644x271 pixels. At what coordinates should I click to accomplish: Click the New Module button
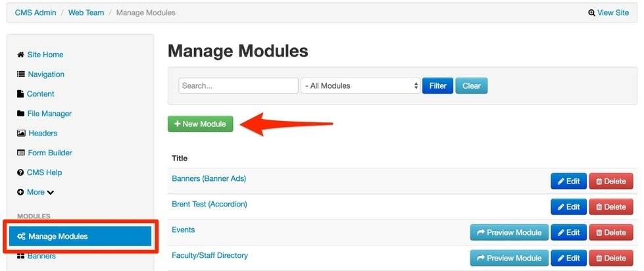[200, 124]
